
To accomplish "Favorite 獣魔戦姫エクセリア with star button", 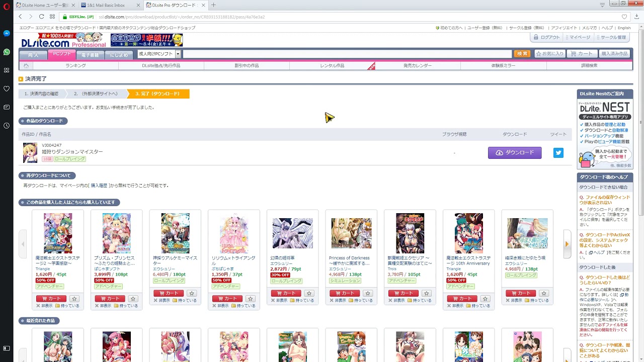I will (427, 293).
